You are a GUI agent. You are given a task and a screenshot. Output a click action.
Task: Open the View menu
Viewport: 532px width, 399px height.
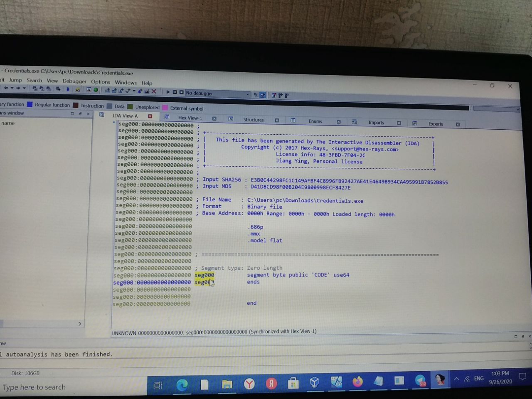(52, 81)
